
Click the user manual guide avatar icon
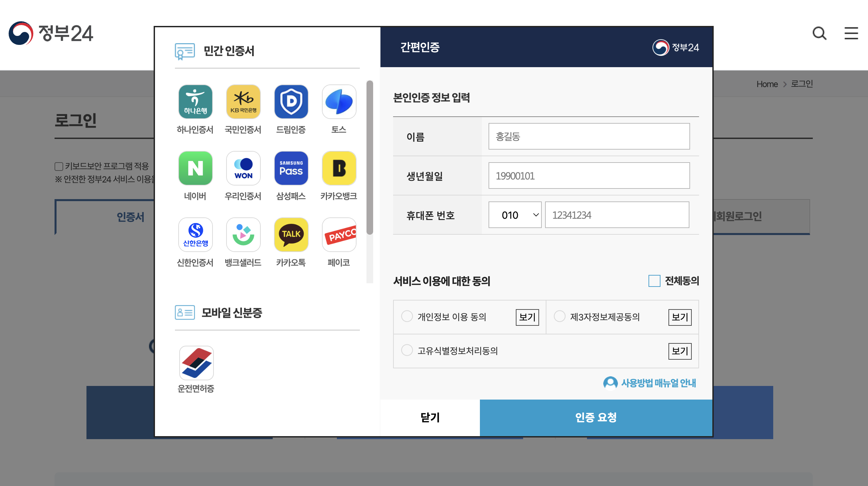[x=610, y=383]
